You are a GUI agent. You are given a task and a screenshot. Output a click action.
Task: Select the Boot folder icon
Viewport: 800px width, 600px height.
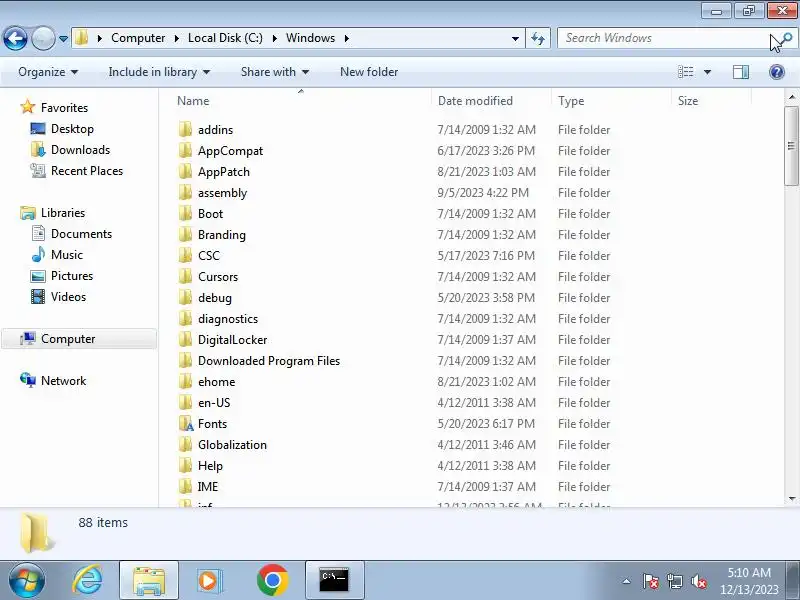(185, 213)
